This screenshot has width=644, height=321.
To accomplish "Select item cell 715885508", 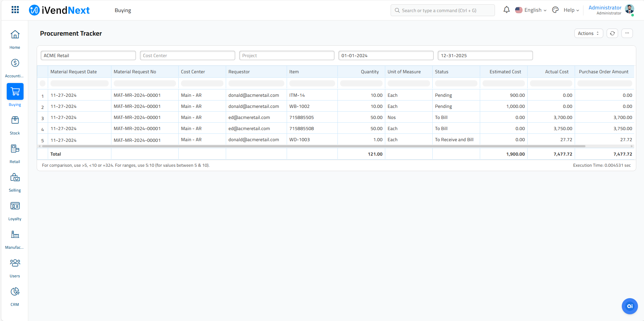I will (x=312, y=128).
